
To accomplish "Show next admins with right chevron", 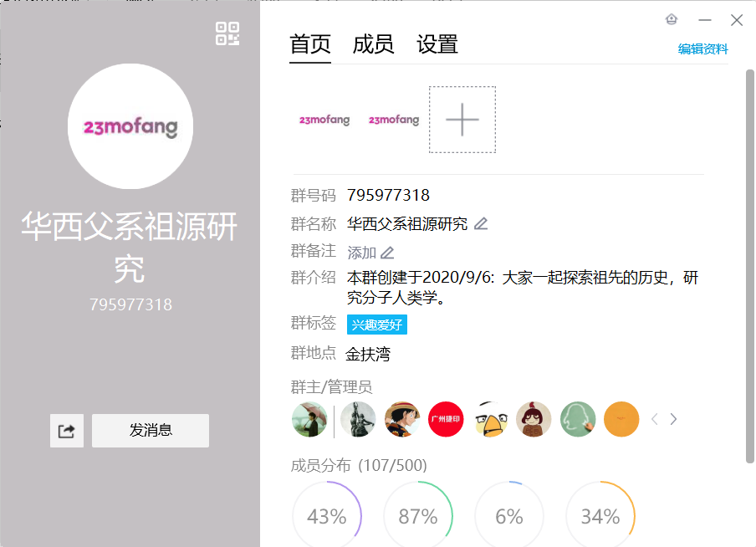I will [x=673, y=419].
